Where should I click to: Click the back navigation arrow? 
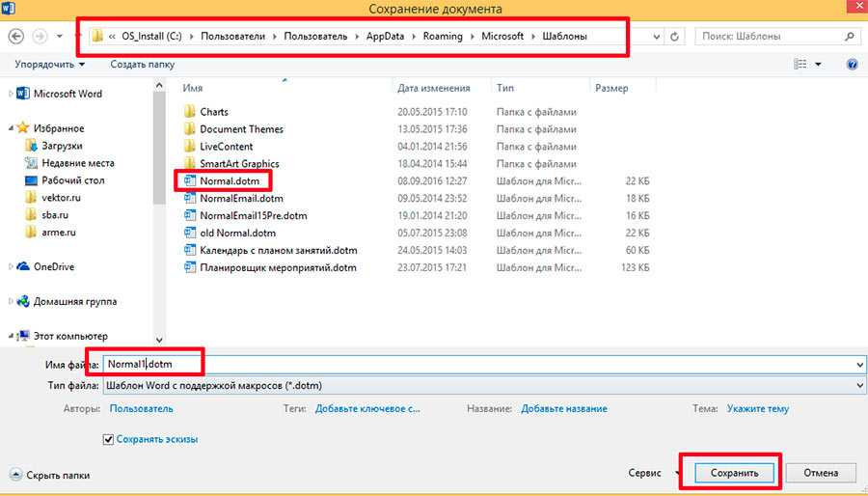pos(15,36)
